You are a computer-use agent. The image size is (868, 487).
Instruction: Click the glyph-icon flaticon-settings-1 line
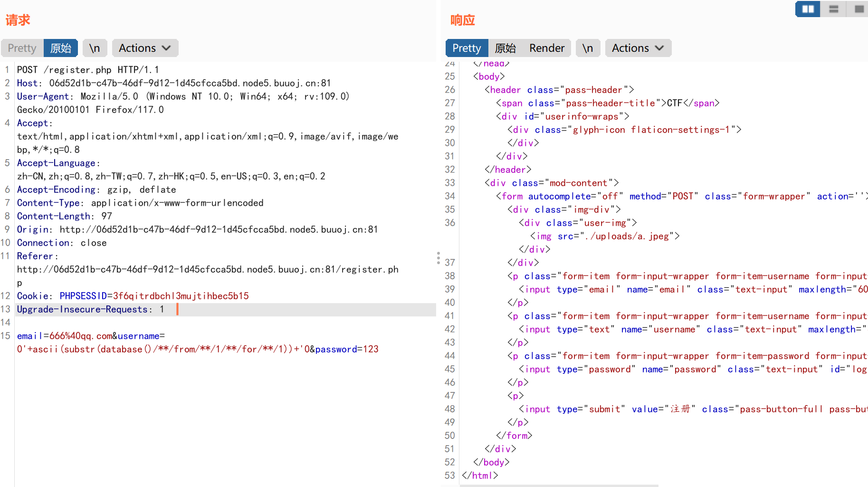[x=624, y=130]
